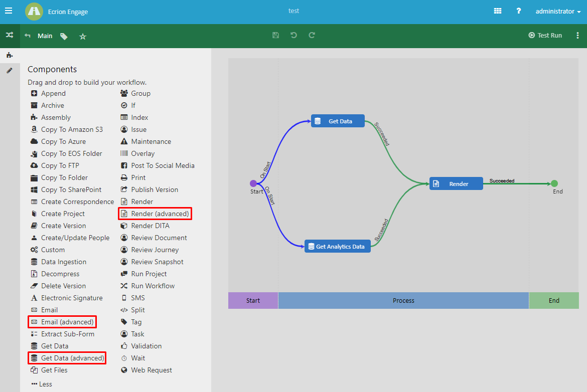This screenshot has width=587, height=392.
Task: Open the hamburger navigation menu
Action: click(x=9, y=11)
